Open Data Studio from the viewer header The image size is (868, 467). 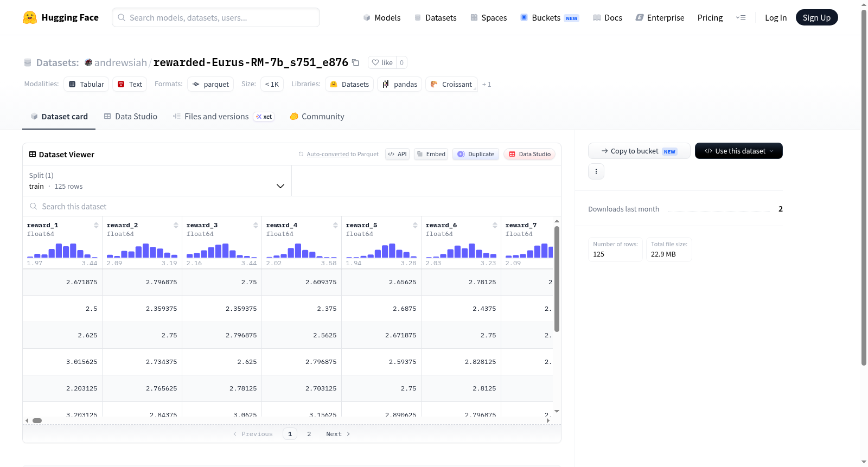click(x=529, y=154)
